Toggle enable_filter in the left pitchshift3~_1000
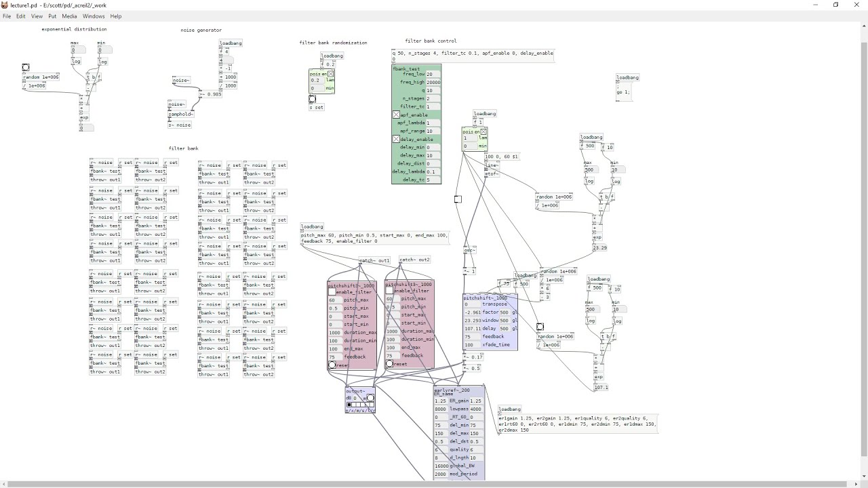This screenshot has width=868, height=488. (x=332, y=291)
